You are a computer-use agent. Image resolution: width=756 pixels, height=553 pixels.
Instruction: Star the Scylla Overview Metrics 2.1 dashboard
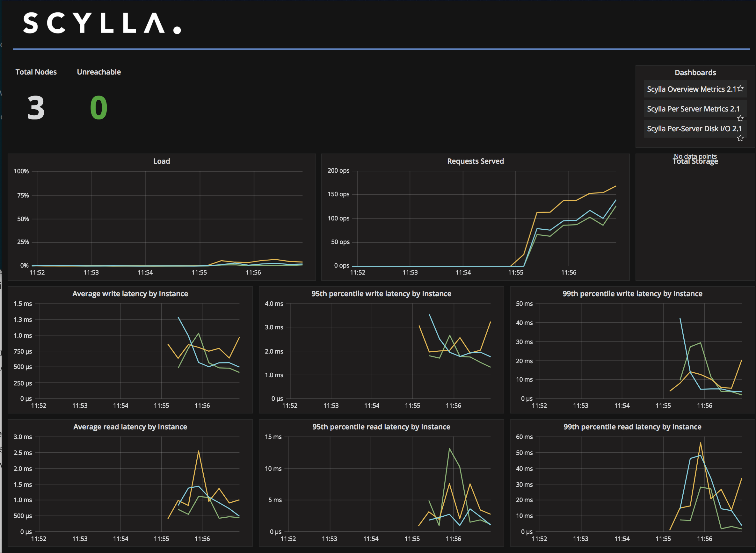pos(740,88)
